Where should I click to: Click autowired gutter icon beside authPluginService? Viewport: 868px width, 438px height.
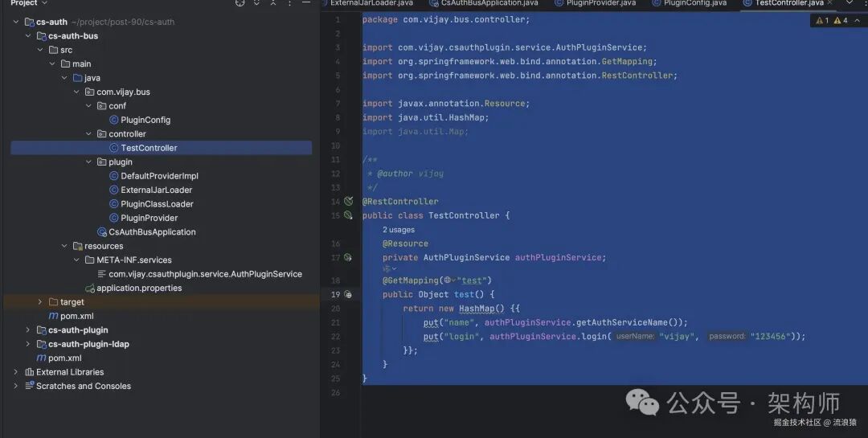(348, 257)
